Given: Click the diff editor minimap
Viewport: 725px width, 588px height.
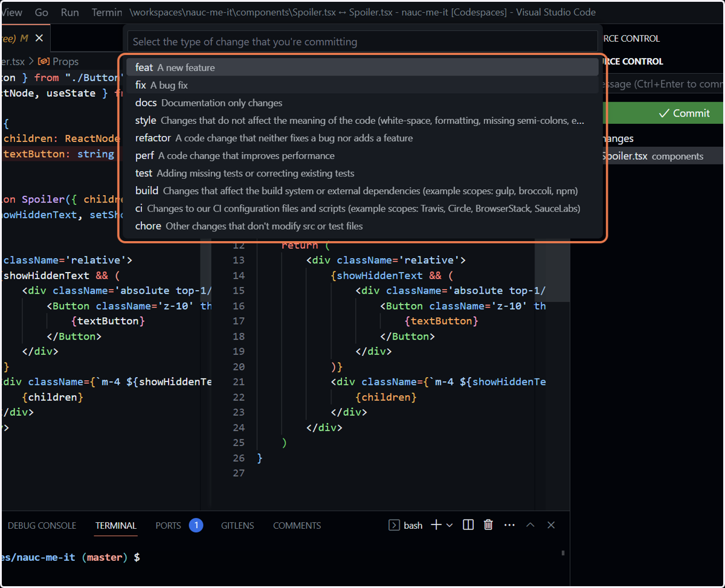Looking at the screenshot, I should 552,272.
